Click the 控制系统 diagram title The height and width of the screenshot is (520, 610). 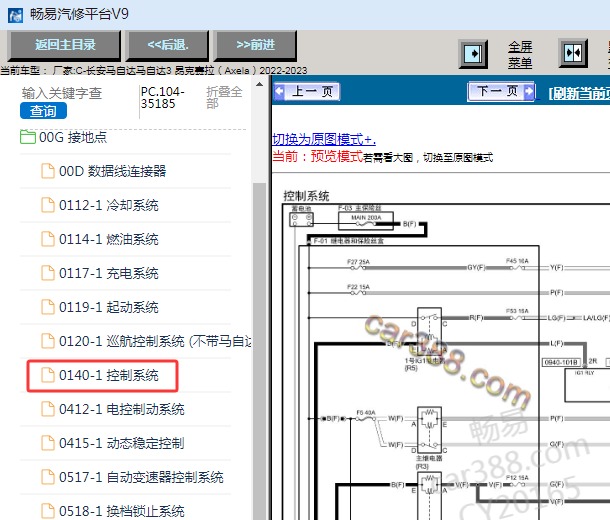coord(306,196)
